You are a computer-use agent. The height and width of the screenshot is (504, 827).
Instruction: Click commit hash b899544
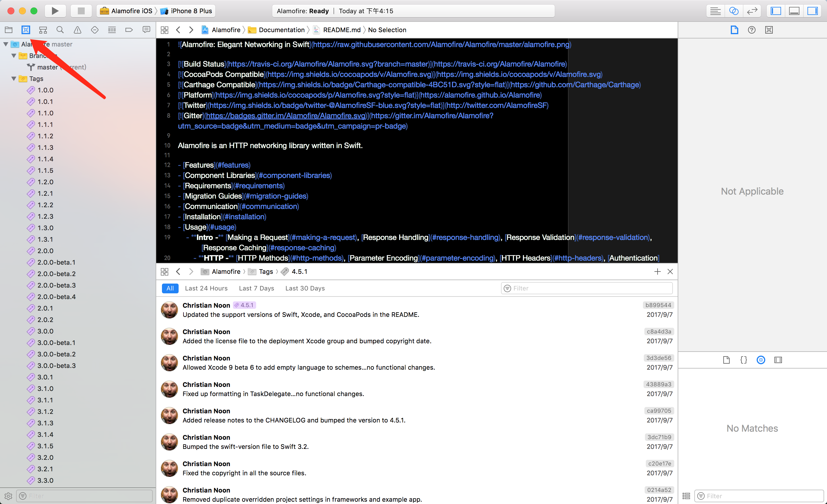pos(658,305)
